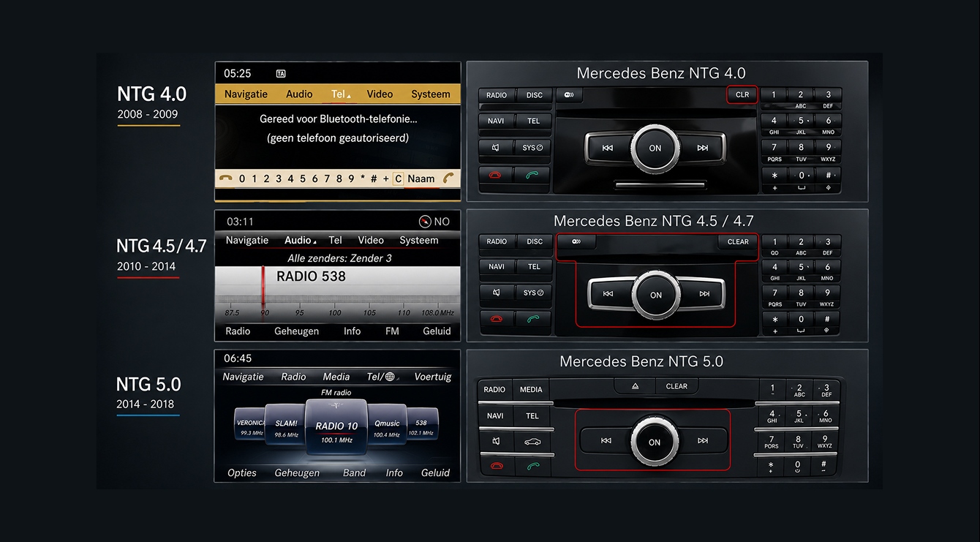Tap the red hang-up key on NTG 4.5/4.7

tap(497, 319)
